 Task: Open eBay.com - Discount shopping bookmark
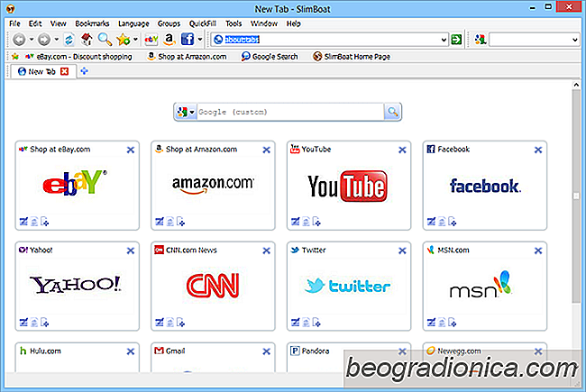[78, 57]
